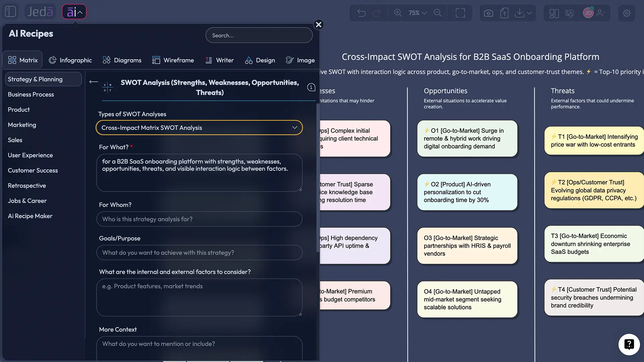
Task: Select Marketing category
Action: (x=22, y=125)
